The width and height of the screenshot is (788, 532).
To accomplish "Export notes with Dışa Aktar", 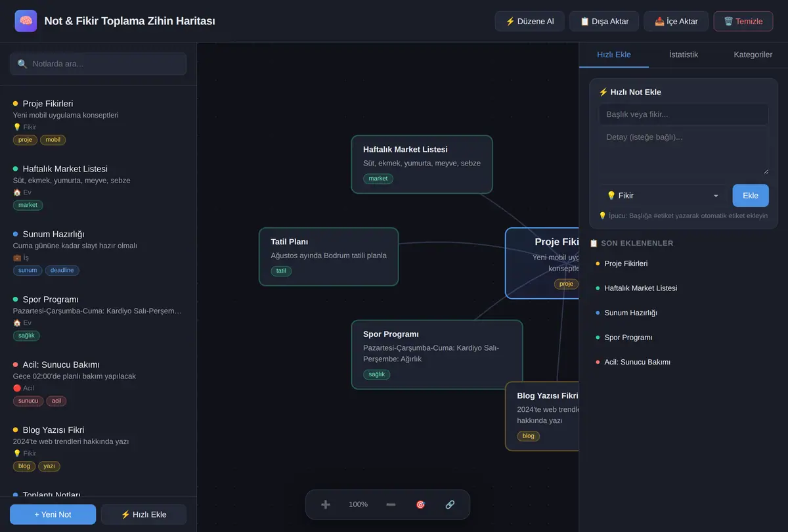I will 604,21.
